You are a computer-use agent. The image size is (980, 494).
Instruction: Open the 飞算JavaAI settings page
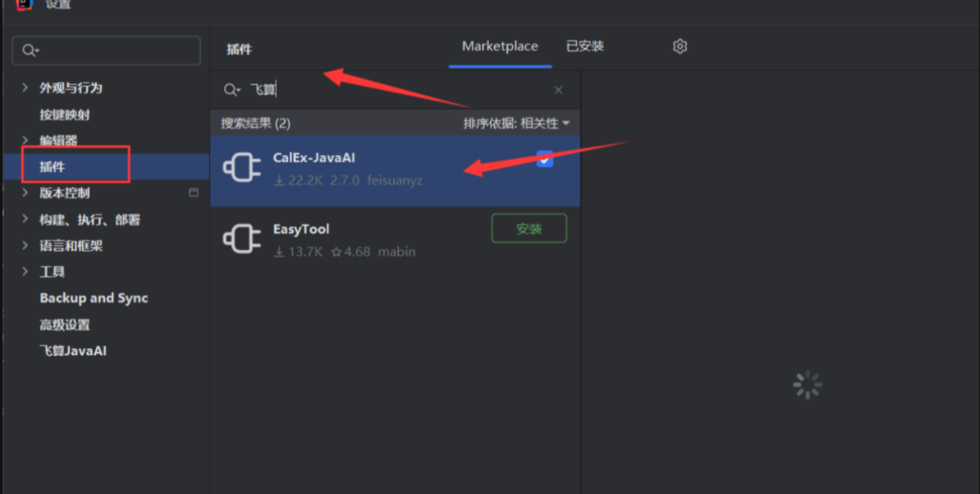(73, 350)
